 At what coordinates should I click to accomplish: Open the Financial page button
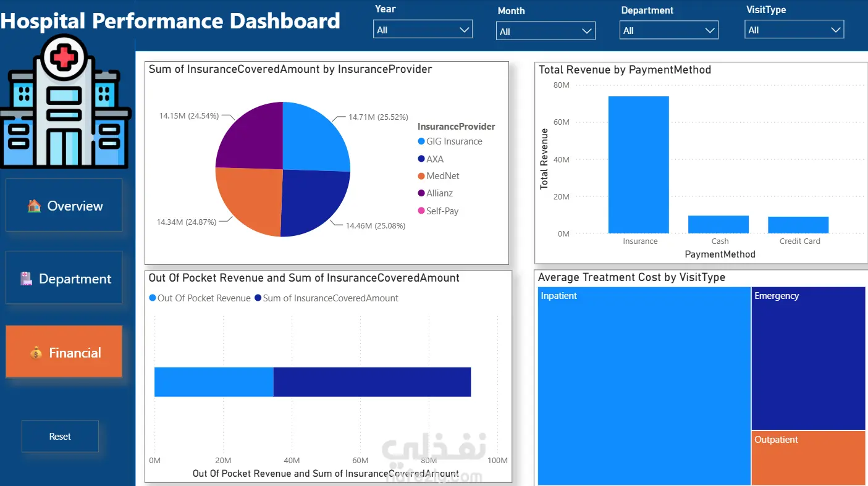(x=64, y=351)
